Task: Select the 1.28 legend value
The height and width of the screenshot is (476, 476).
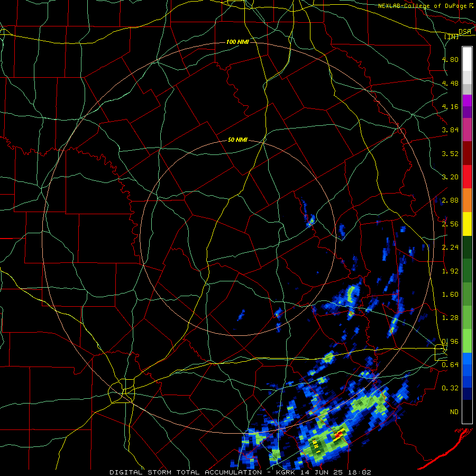Action: click(450, 318)
